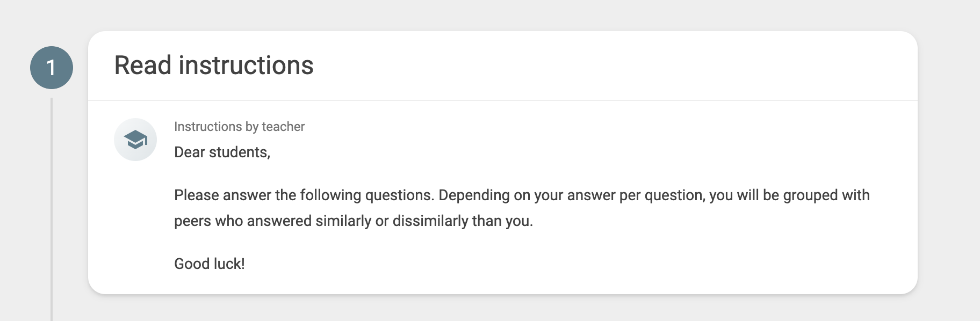Click the vertical timeline line below step 1
This screenshot has height=321, width=980.
[52, 209]
